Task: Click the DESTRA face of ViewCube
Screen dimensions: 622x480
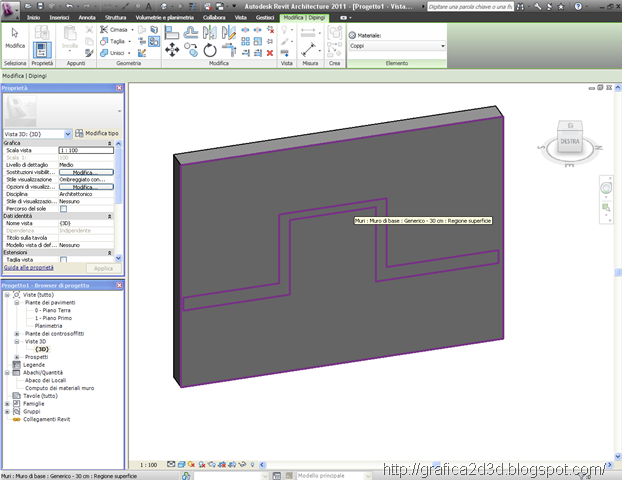Action: click(x=570, y=142)
